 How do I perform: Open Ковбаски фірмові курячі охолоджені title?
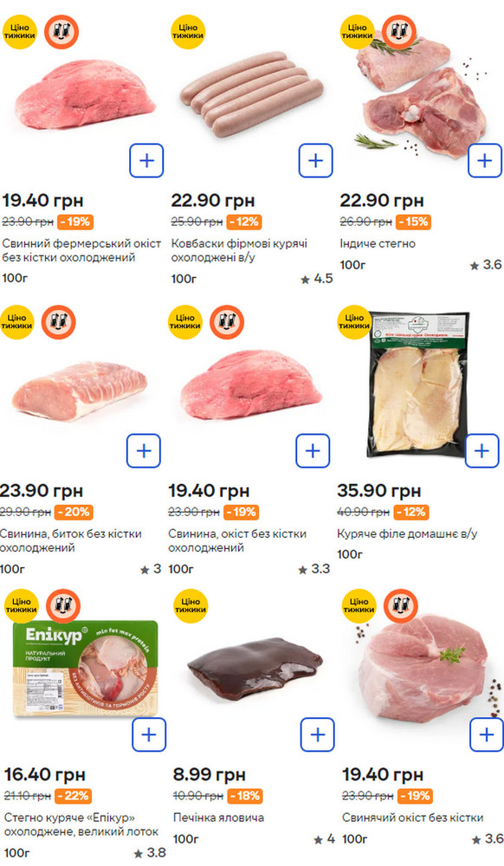(239, 251)
